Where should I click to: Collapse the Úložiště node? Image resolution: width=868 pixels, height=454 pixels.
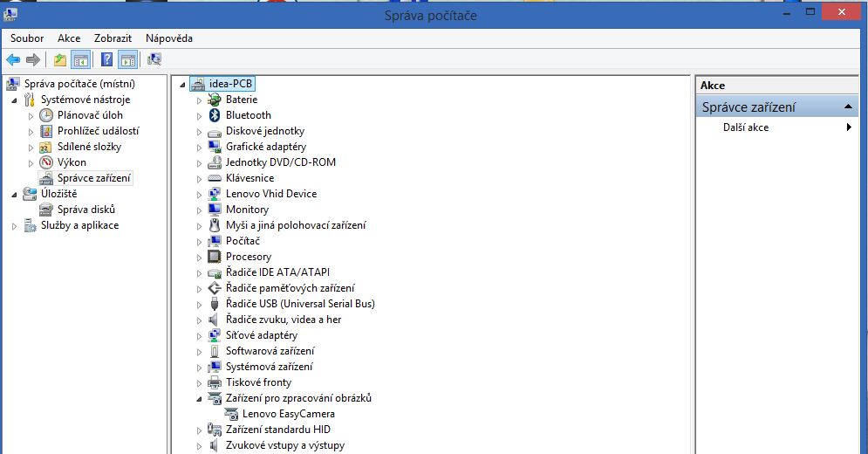14,195
